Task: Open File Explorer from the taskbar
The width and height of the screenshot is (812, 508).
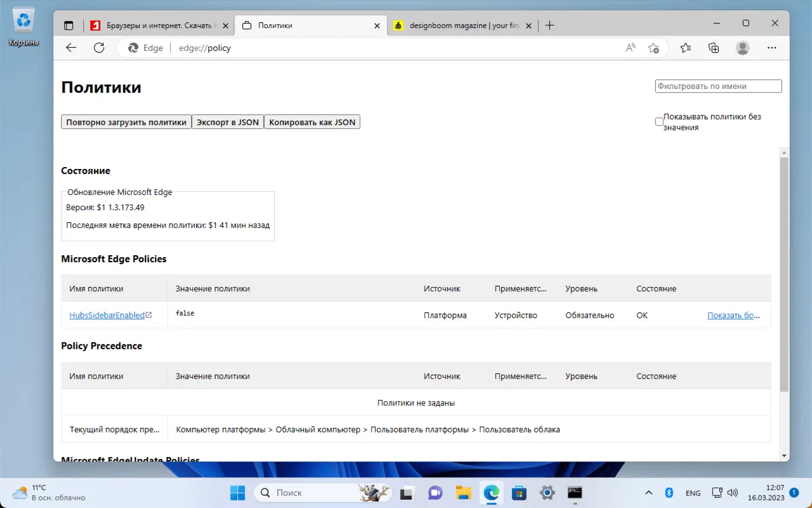Action: [464, 493]
